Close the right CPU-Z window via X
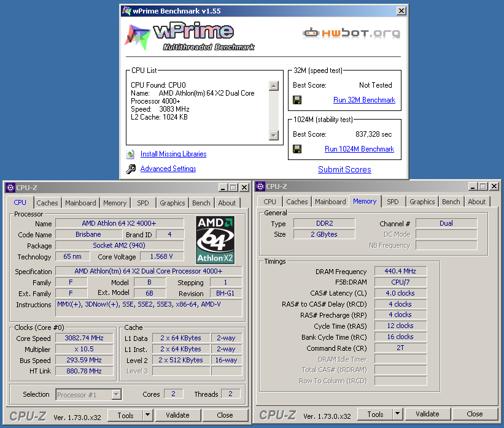This screenshot has height=428, width=504. point(494,186)
